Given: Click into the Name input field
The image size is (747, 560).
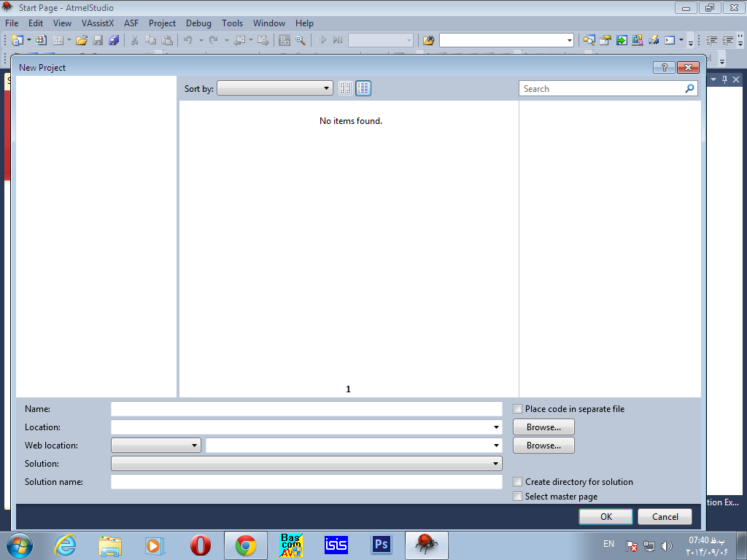Looking at the screenshot, I should pos(306,408).
